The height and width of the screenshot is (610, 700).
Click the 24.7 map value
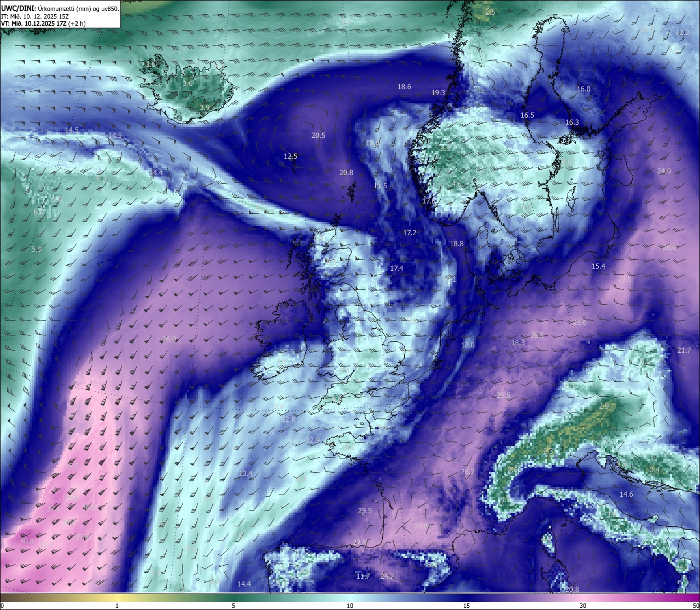[387, 576]
